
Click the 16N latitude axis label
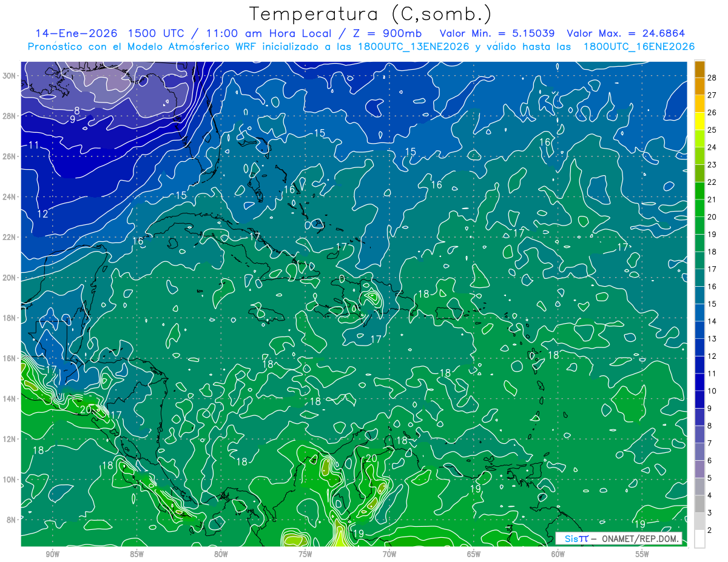pos(9,358)
